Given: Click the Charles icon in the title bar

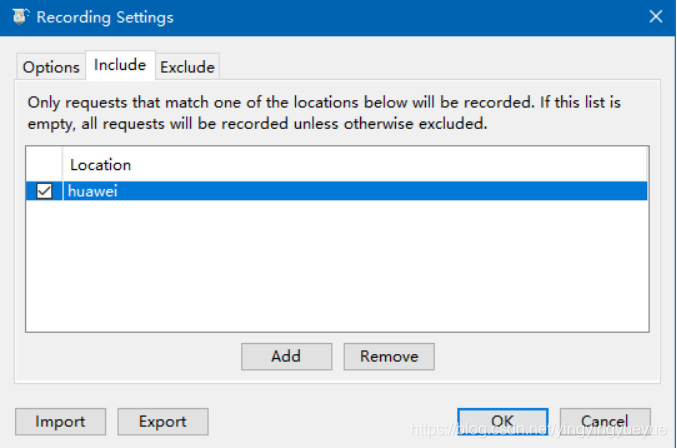Looking at the screenshot, I should pyautogui.click(x=20, y=16).
